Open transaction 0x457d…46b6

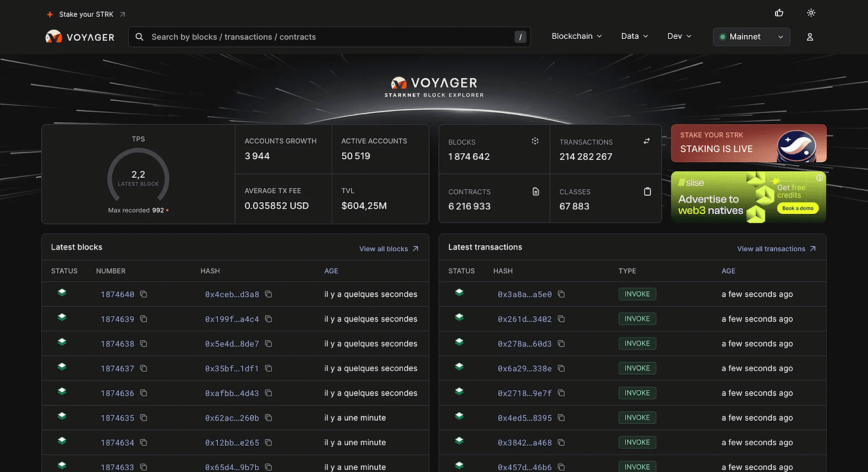(x=525, y=467)
